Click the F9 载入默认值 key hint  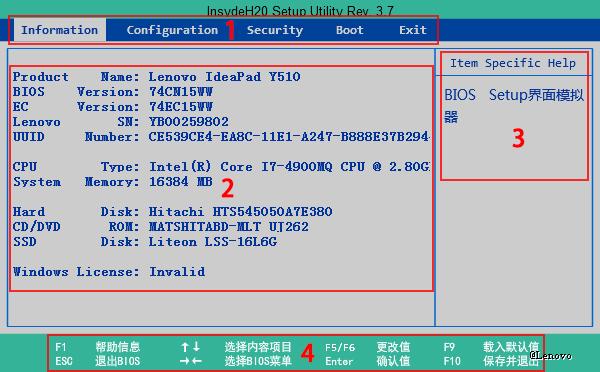coord(491,347)
